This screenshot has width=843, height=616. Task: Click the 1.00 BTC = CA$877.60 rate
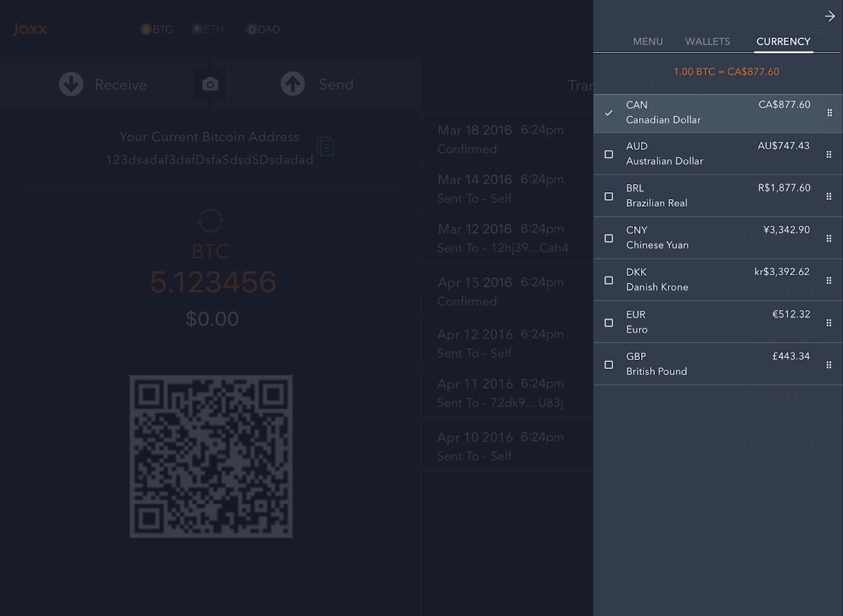tap(726, 72)
